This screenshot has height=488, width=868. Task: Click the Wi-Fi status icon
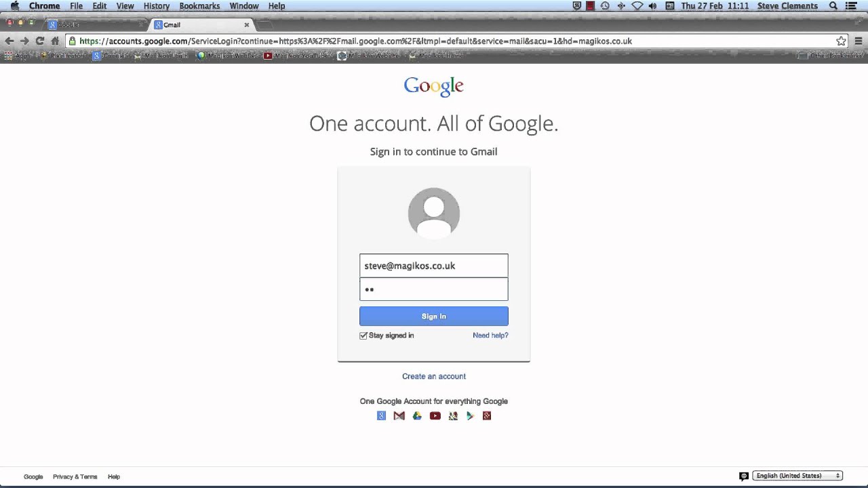coord(637,6)
